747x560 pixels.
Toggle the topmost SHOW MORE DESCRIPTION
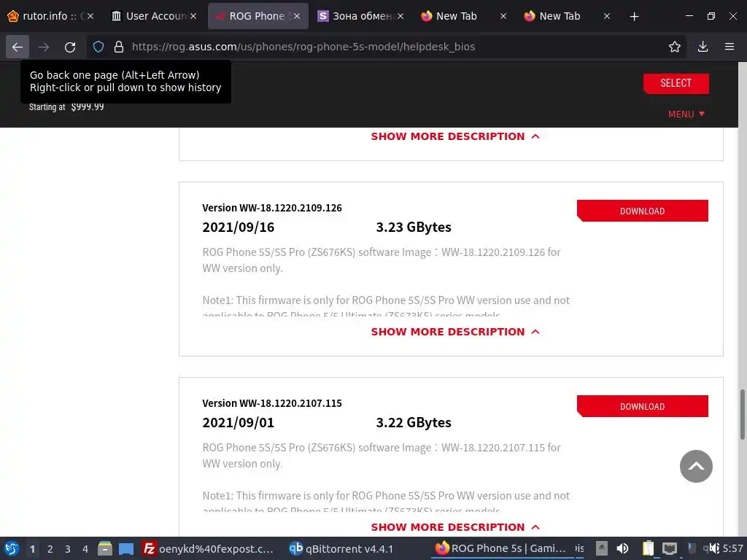pos(455,136)
